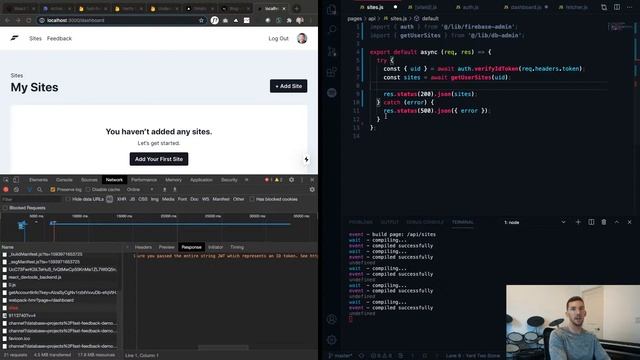Open editor more actions ellipsis

(x=629, y=7)
